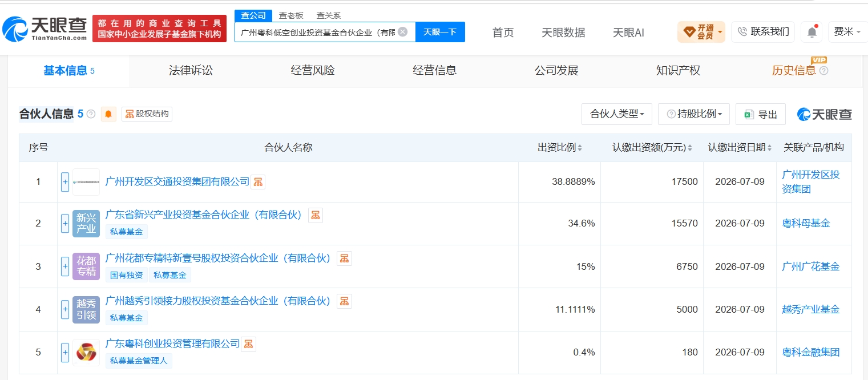Open equity structure icon for 广州越秀引领接力股权投资基金
The width and height of the screenshot is (868, 380).
(344, 301)
